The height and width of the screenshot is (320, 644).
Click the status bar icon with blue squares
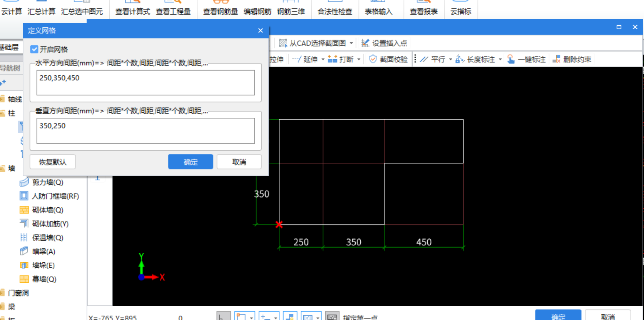(x=290, y=316)
